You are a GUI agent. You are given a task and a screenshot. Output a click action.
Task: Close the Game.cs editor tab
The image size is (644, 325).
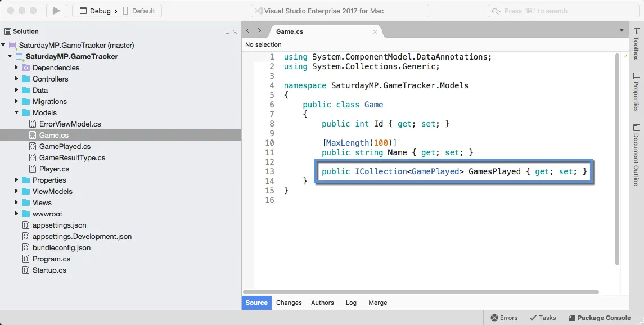click(x=375, y=31)
